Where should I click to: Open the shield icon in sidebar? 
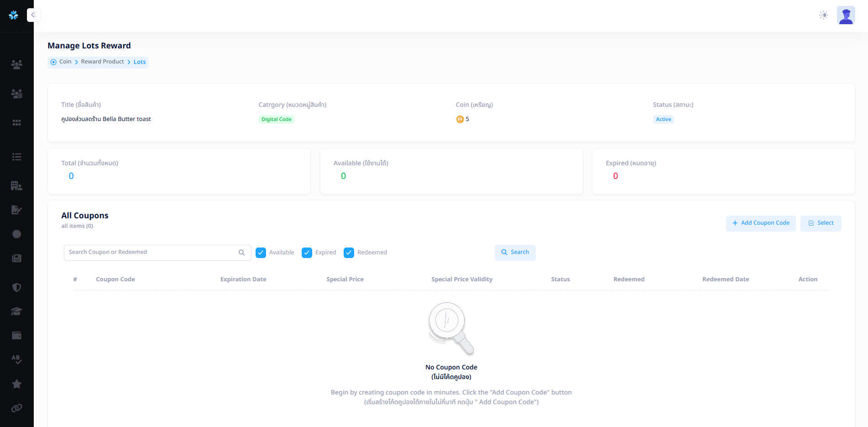tap(16, 287)
